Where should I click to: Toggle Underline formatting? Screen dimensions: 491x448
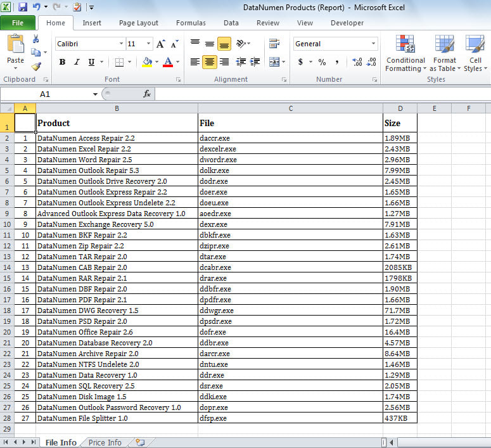tap(91, 62)
